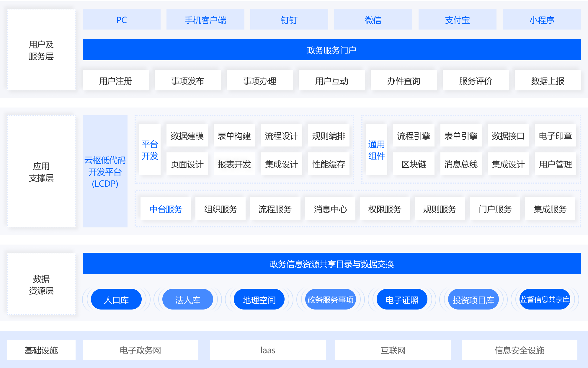Open the 用户注册 function box
Screen dimensions: 588x368
(115, 81)
